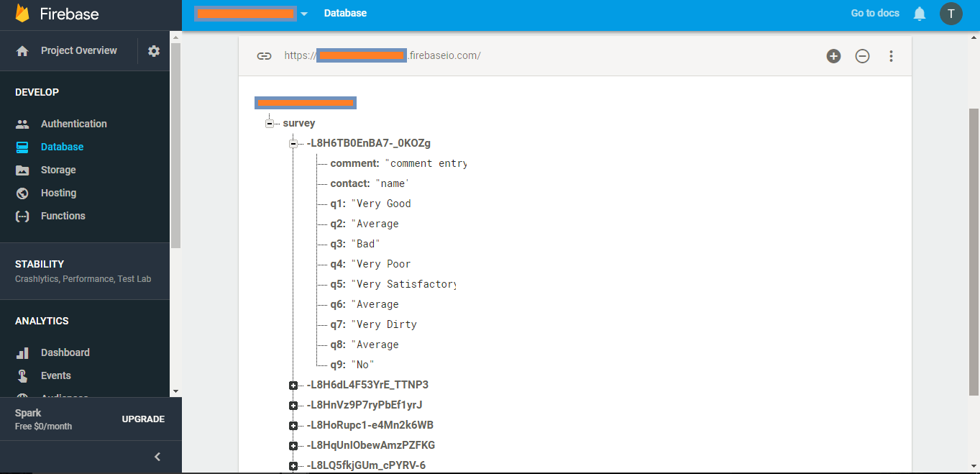Click the q2 value "Average"
Image resolution: width=980 pixels, height=474 pixels.
(375, 224)
